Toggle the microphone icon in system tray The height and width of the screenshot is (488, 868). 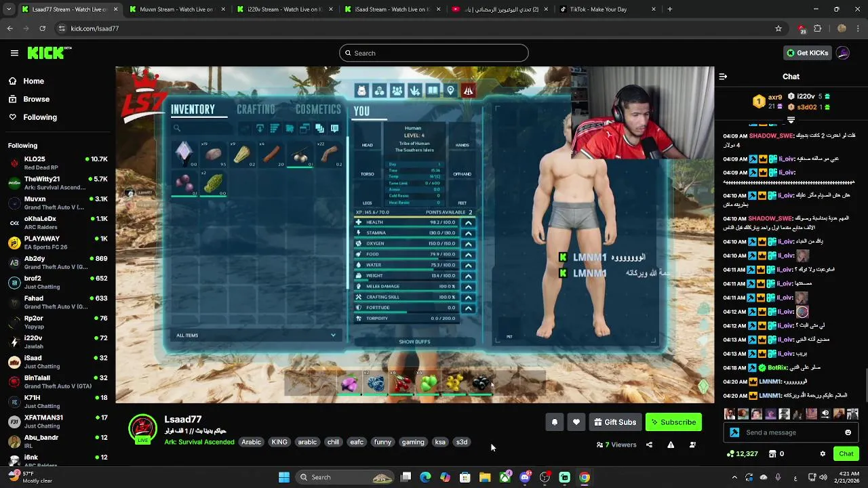778,477
